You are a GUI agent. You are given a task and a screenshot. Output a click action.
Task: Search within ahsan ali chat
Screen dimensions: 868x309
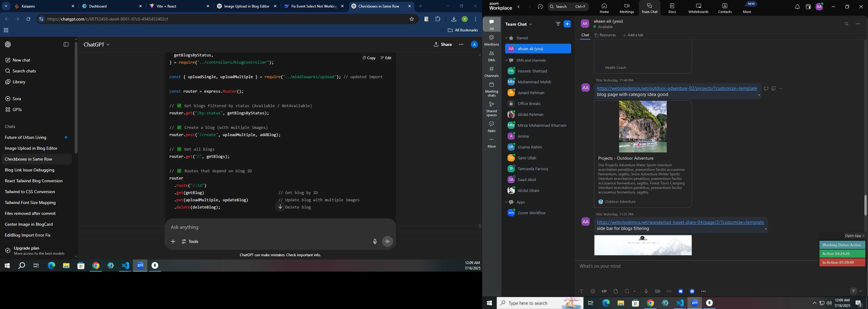pos(846,24)
